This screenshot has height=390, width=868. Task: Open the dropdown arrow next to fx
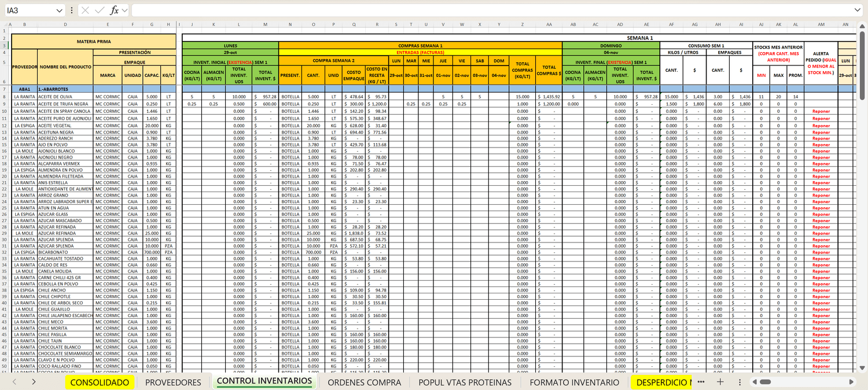124,10
